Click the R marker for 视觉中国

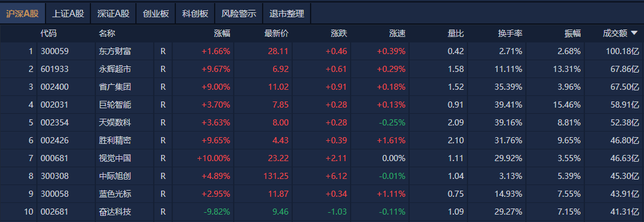[x=163, y=159]
